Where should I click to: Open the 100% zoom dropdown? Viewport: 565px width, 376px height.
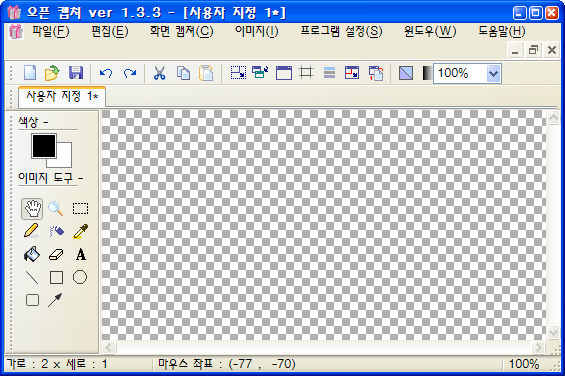493,74
